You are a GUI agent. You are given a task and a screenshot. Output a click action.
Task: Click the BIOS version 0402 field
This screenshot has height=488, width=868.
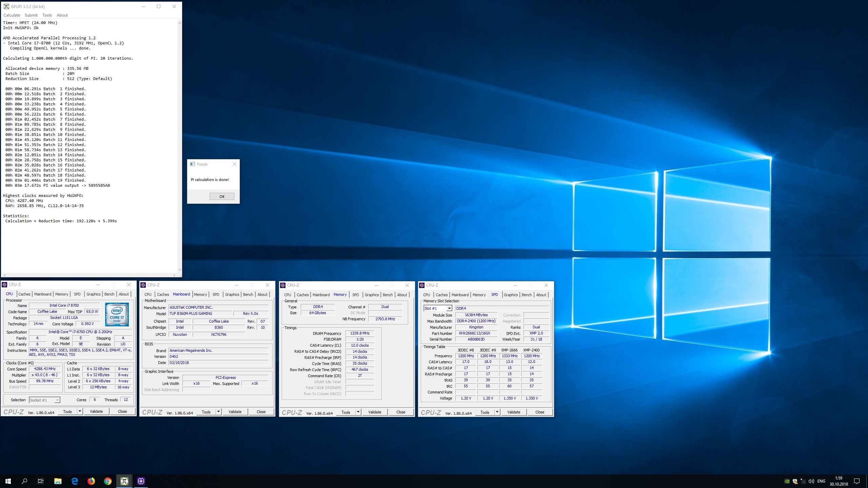click(x=218, y=357)
